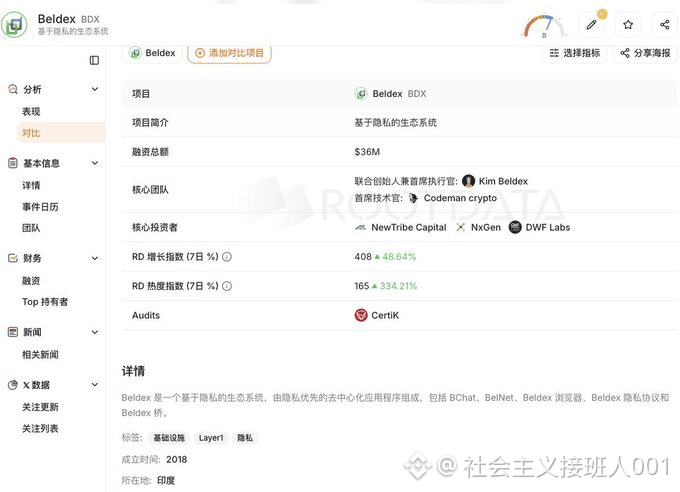This screenshot has height=492, width=680.
Task: Click the 334.21% heat change figure
Action: point(398,286)
